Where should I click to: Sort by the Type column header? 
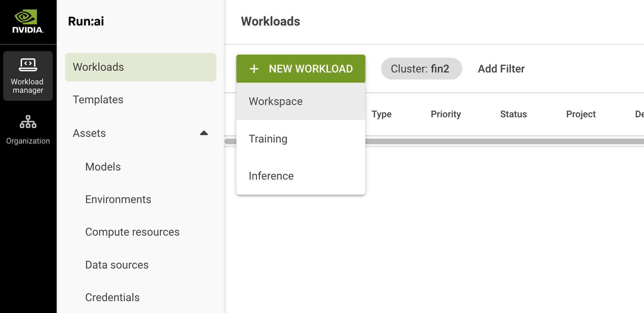click(x=381, y=114)
